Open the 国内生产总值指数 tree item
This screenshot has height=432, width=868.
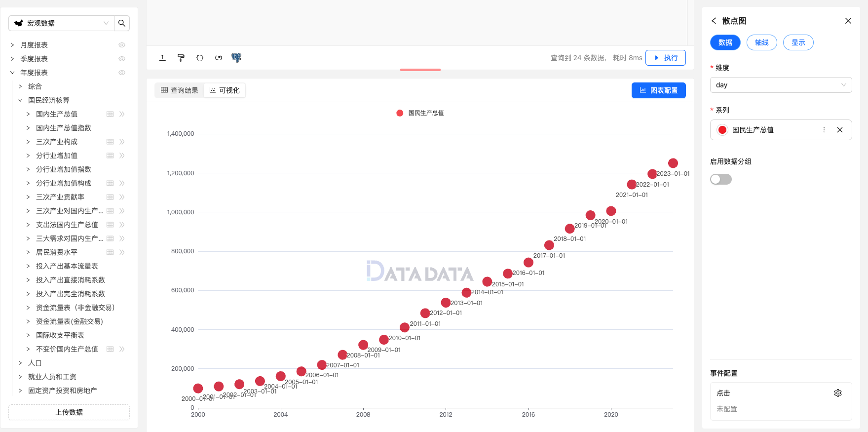pos(64,128)
